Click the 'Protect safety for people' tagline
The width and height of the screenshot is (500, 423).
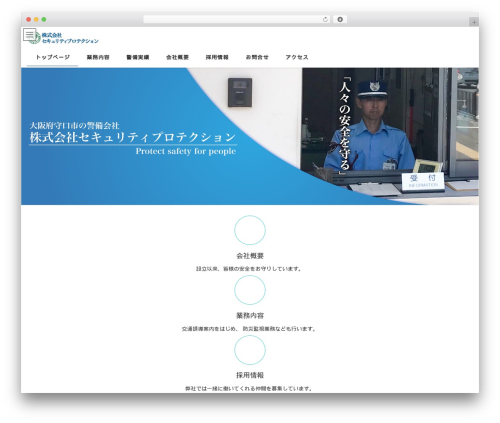coord(186,151)
